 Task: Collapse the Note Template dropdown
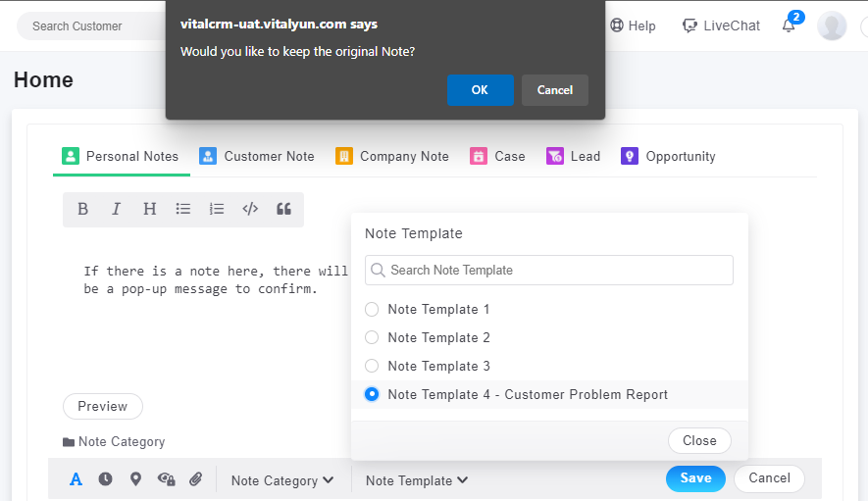coord(417,480)
